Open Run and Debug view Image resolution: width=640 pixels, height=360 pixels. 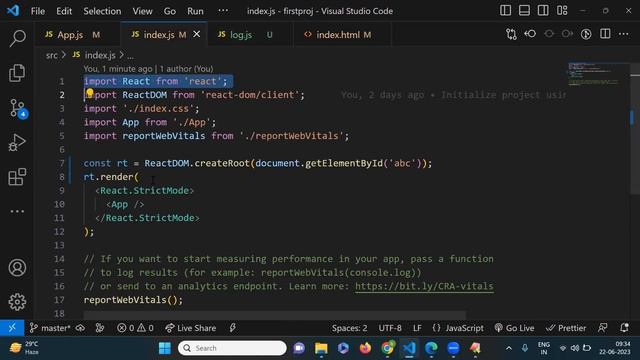[17, 143]
